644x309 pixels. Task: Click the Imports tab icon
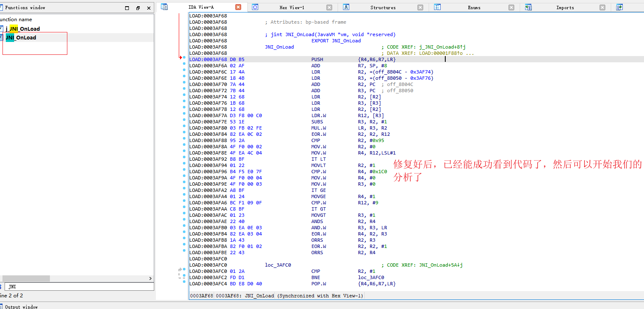528,7
